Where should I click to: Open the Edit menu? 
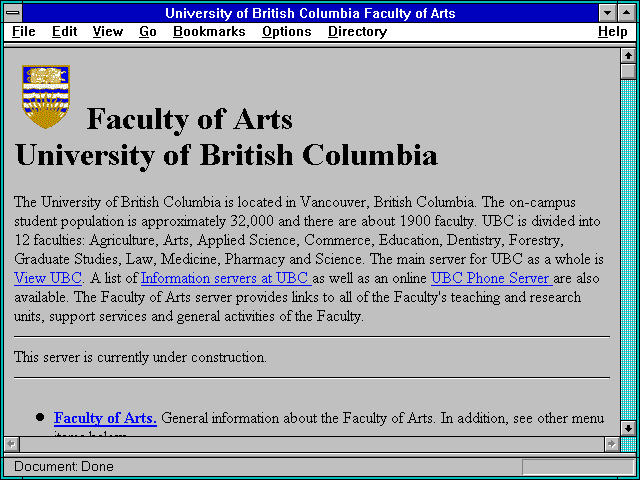[64, 31]
